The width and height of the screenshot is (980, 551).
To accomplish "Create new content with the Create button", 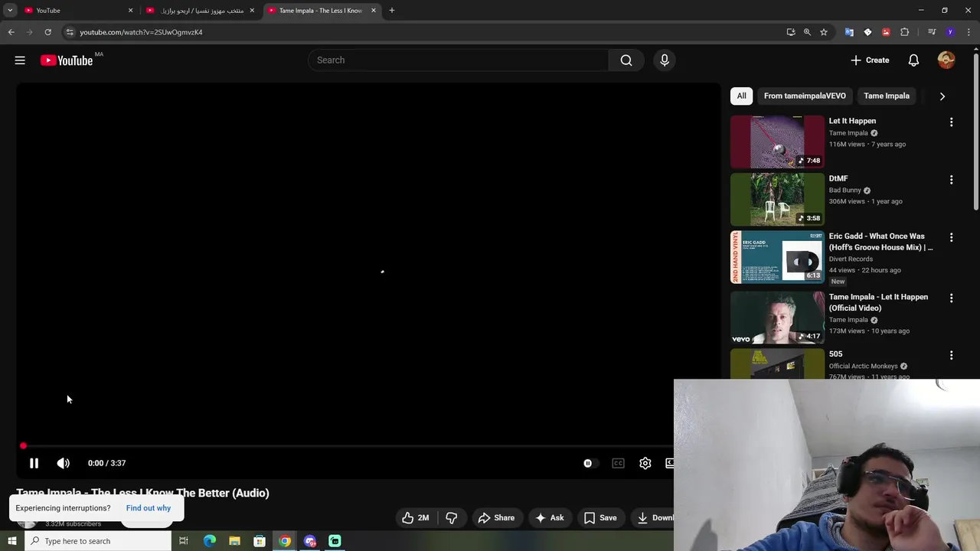I will 870,60.
